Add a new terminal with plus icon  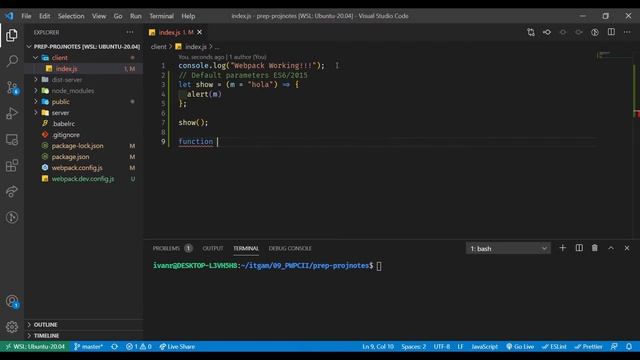point(562,248)
